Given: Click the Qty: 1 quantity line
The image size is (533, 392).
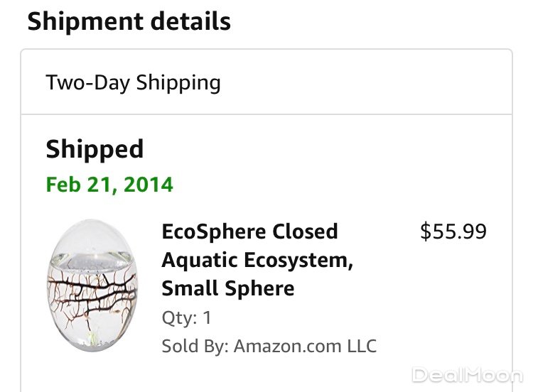Looking at the screenshot, I should (186, 317).
